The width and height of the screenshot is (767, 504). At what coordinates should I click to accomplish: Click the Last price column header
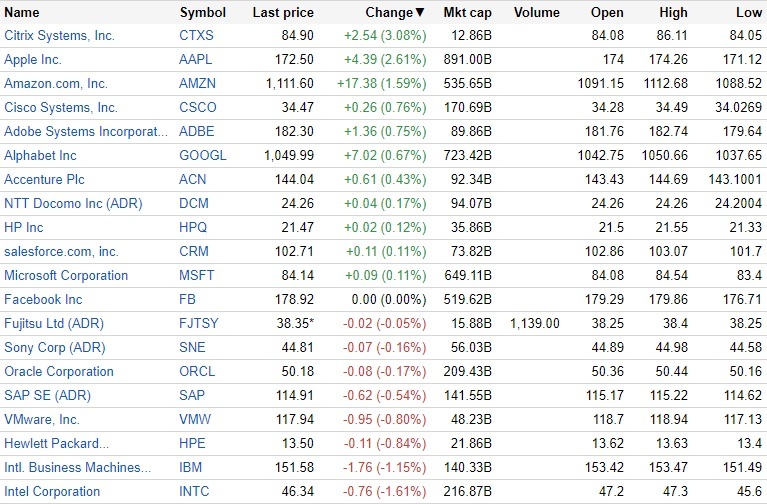pyautogui.click(x=283, y=13)
